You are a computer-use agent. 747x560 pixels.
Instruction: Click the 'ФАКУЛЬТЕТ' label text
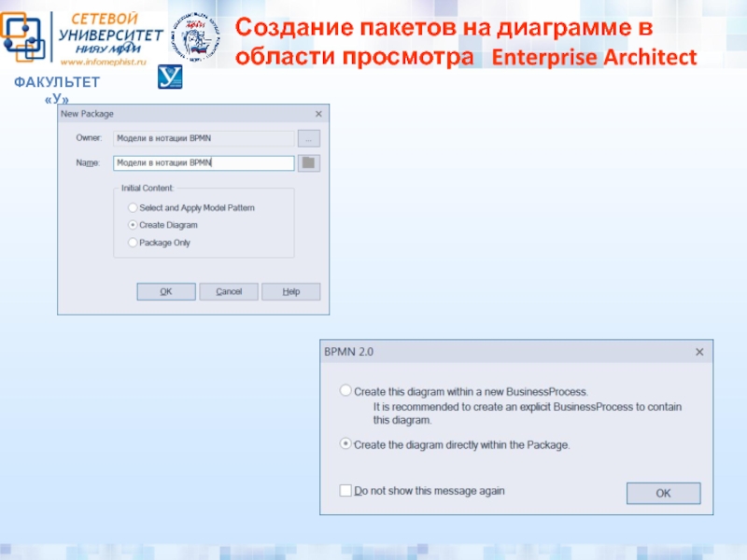(x=57, y=82)
